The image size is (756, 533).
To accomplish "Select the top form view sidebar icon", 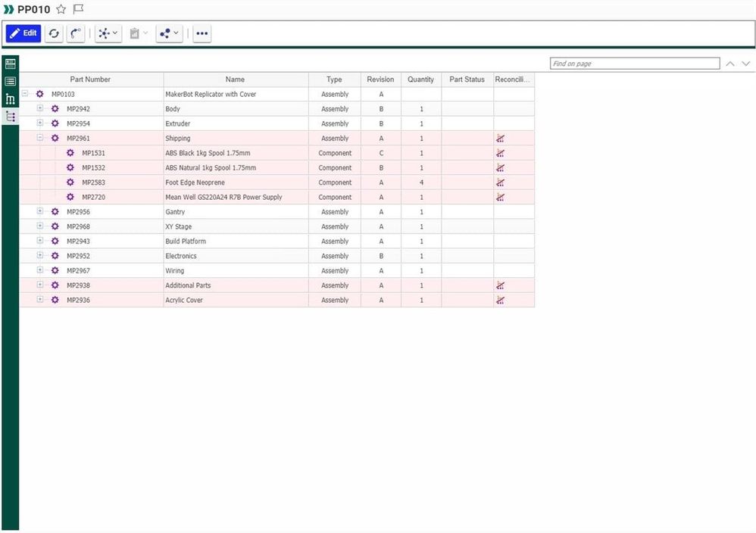I will [10, 64].
